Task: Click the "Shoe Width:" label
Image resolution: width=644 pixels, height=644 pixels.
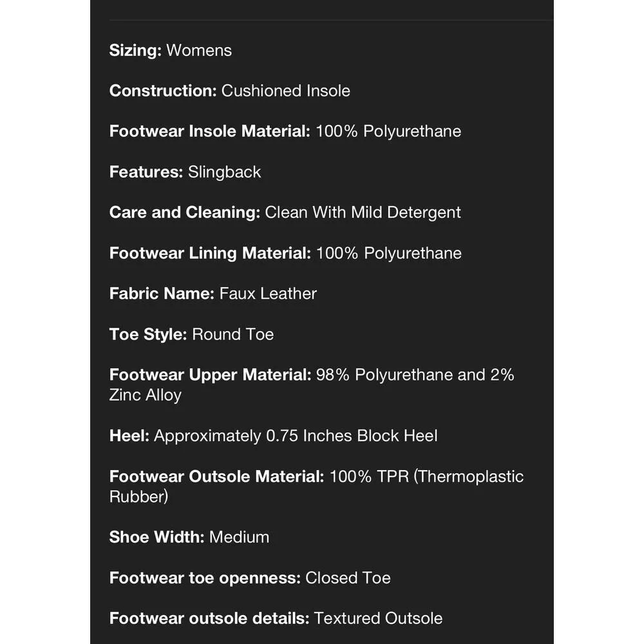Action: coord(156,537)
